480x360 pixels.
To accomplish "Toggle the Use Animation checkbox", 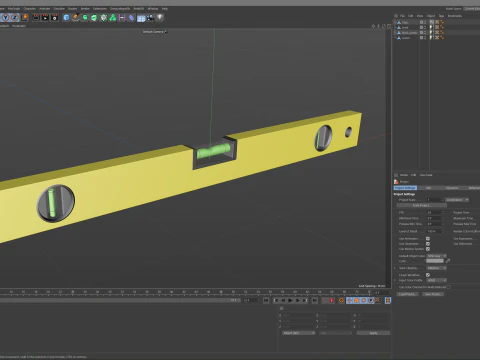I will [428, 239].
